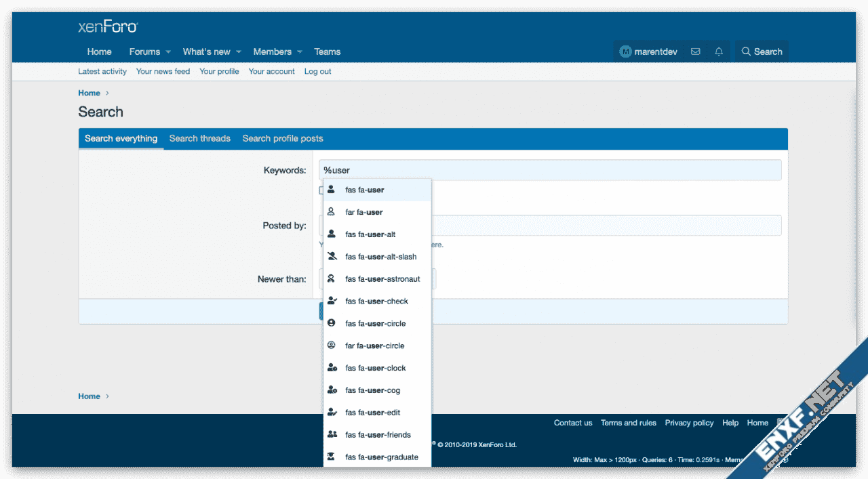Expand the Members dropdown arrow
This screenshot has width=868, height=479.
click(x=300, y=52)
